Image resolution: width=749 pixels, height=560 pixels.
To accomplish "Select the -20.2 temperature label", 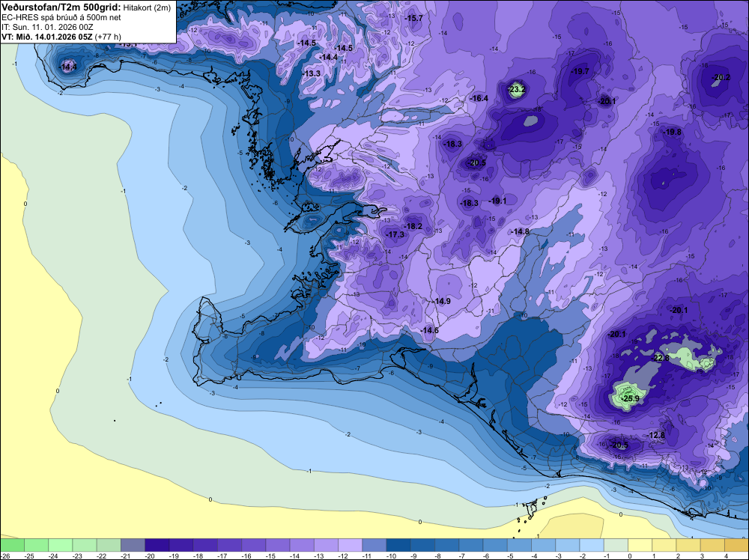I will tap(721, 77).
